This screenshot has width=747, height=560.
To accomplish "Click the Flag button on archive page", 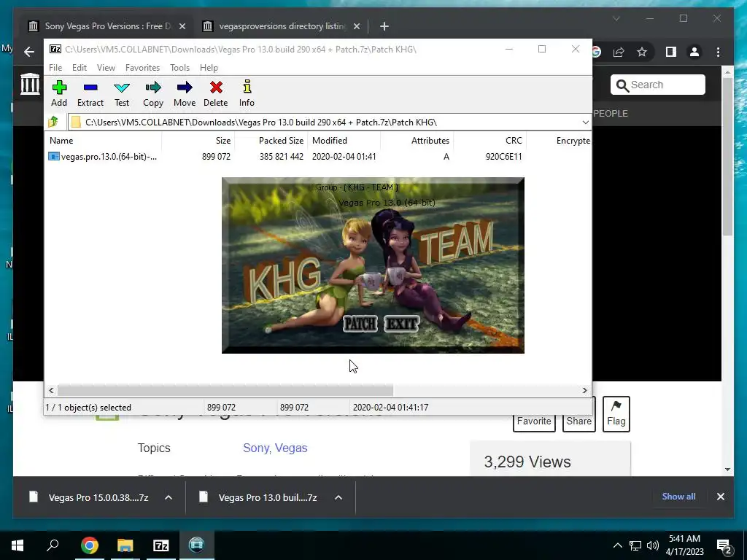I will coord(616,414).
